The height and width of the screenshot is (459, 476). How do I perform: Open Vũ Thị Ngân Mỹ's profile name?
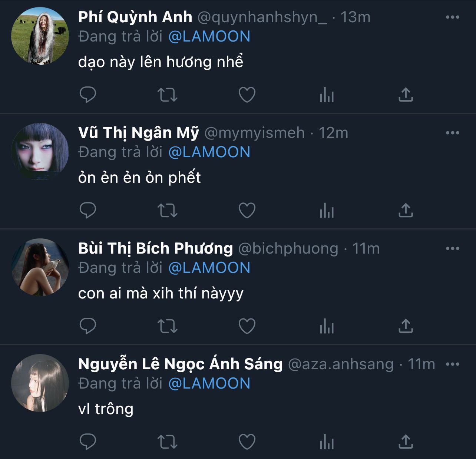(139, 133)
